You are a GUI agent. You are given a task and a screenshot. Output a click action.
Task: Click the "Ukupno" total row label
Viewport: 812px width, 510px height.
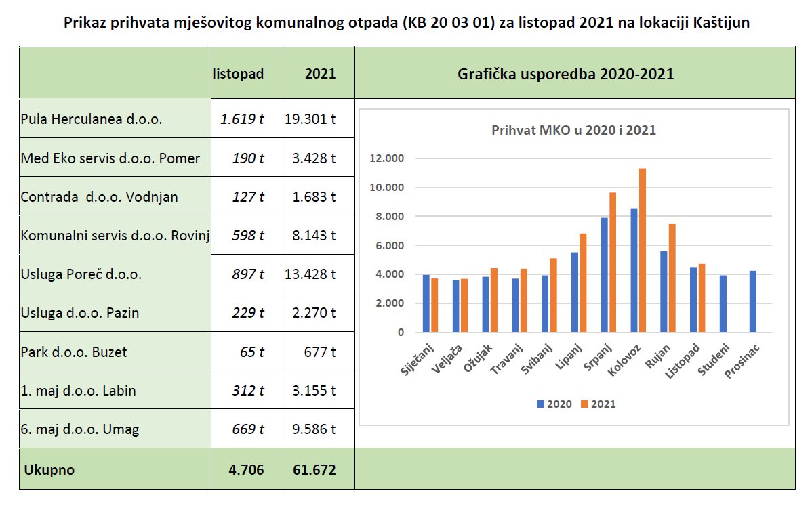pyautogui.click(x=49, y=469)
